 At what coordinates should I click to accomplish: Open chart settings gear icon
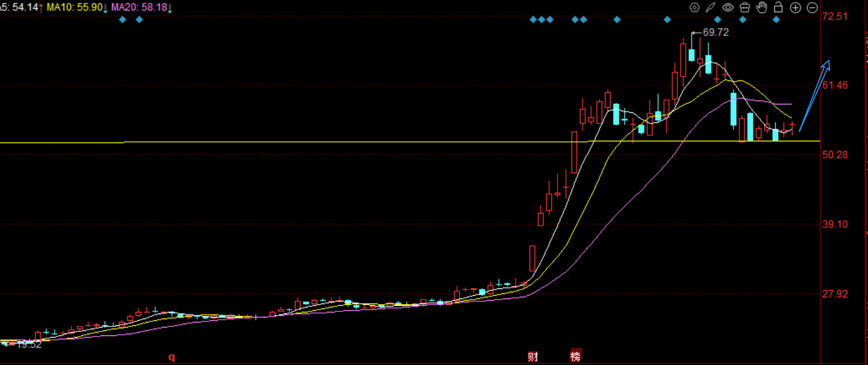[694, 7]
